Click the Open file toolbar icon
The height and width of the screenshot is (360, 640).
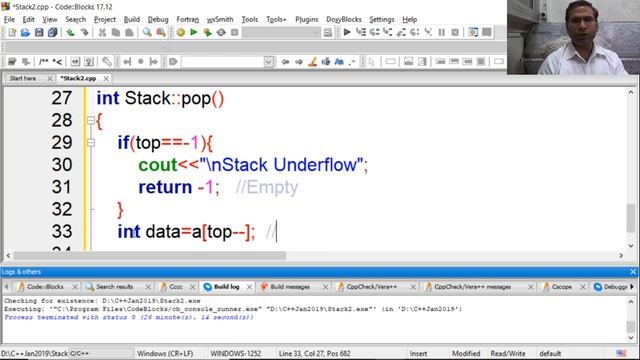pos(25,32)
